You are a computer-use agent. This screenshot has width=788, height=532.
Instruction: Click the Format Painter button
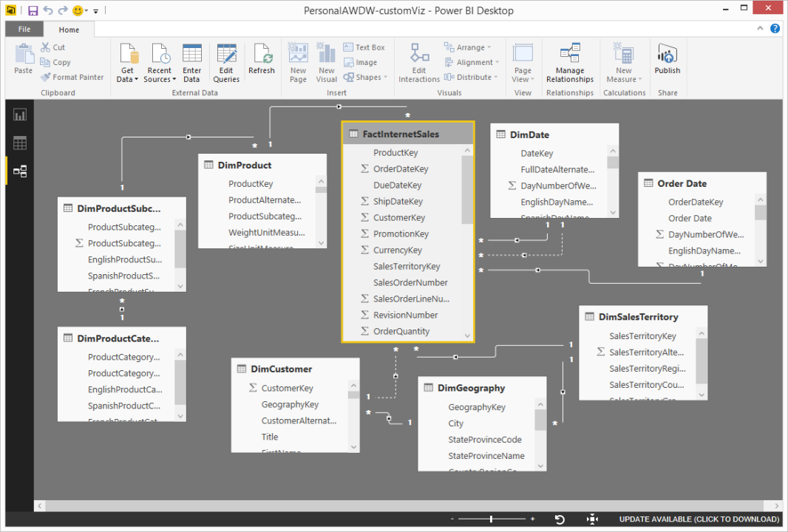(72, 77)
